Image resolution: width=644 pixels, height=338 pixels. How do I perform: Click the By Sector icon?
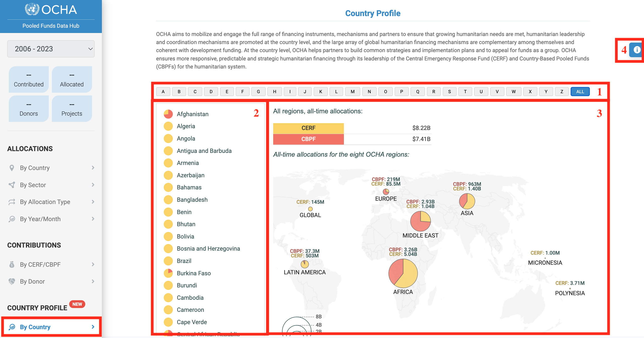coord(12,185)
